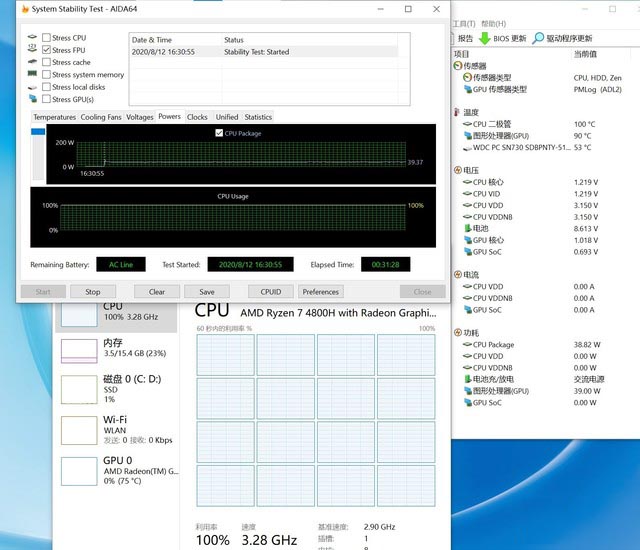This screenshot has height=550, width=640.
Task: Click the 图形处理器(GPU) power row icon
Action: click(x=468, y=391)
